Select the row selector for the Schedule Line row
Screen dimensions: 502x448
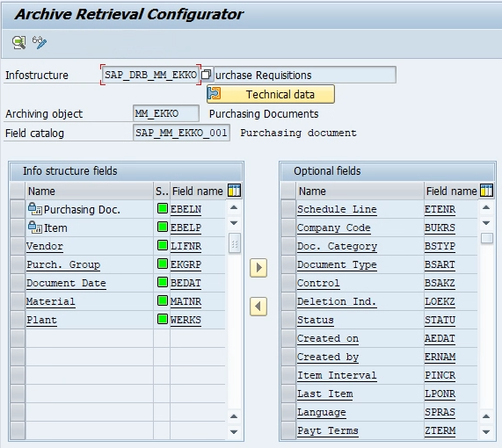288,209
